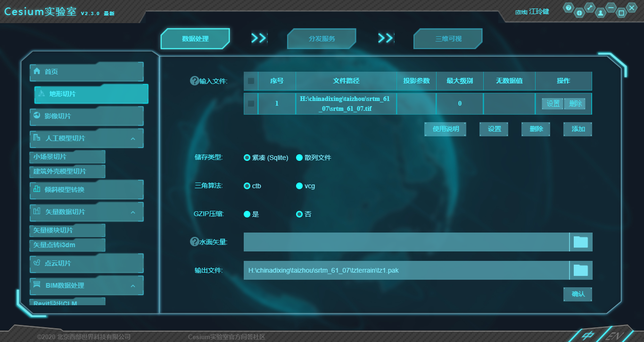Click the crosshair hexagon icon in title bar
644x342 pixels.
[x=579, y=13]
